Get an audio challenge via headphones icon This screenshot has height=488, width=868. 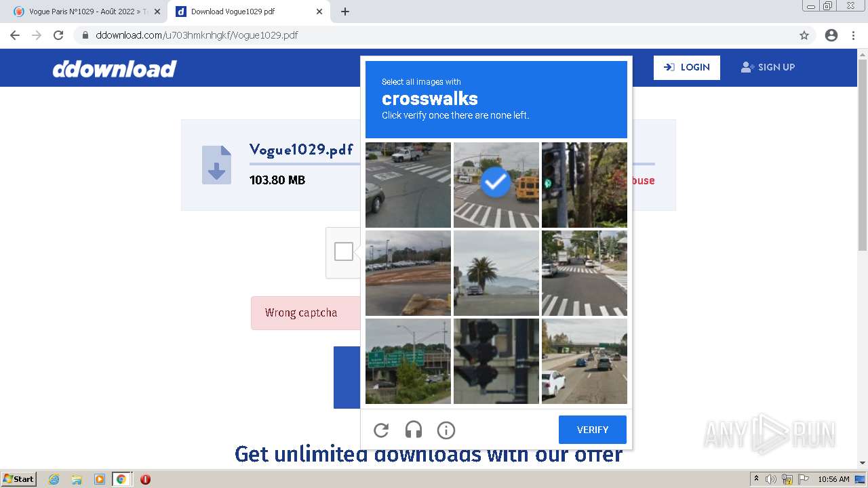[x=414, y=430]
